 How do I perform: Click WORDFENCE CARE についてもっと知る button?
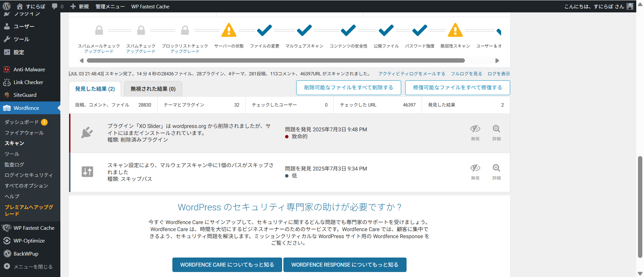click(227, 265)
